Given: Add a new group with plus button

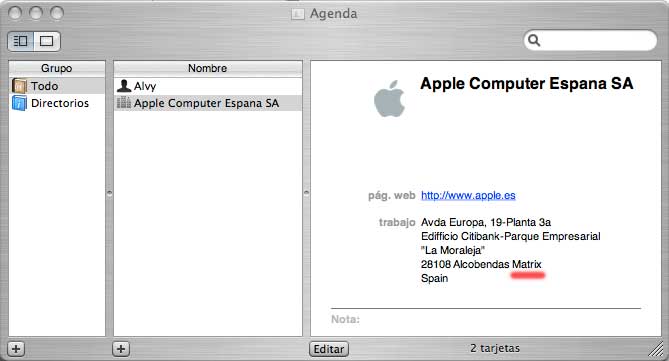Looking at the screenshot, I should [x=16, y=349].
